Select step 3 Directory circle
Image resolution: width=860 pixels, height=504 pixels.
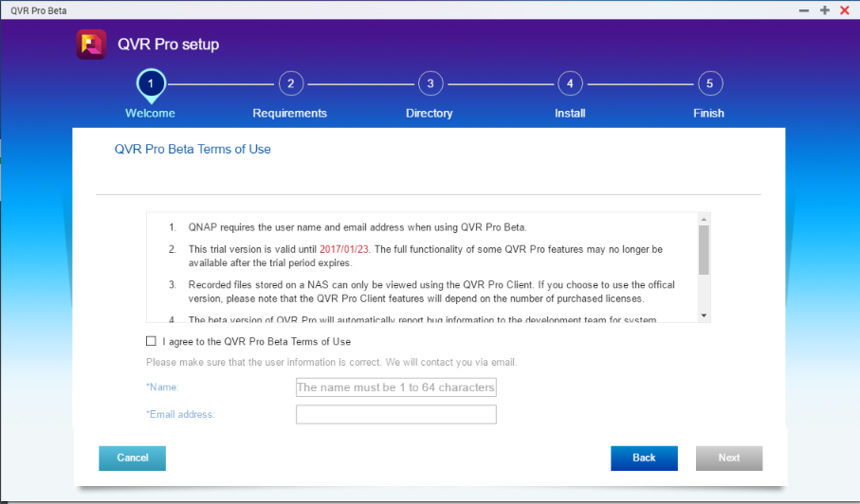pos(430,83)
